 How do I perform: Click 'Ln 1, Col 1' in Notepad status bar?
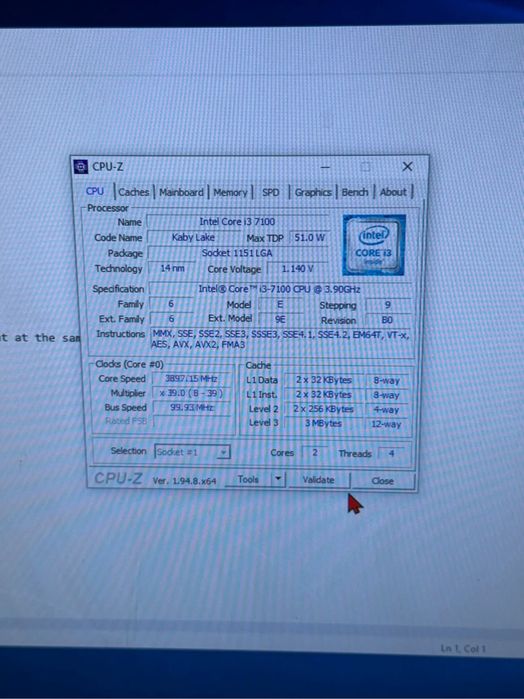click(463, 649)
